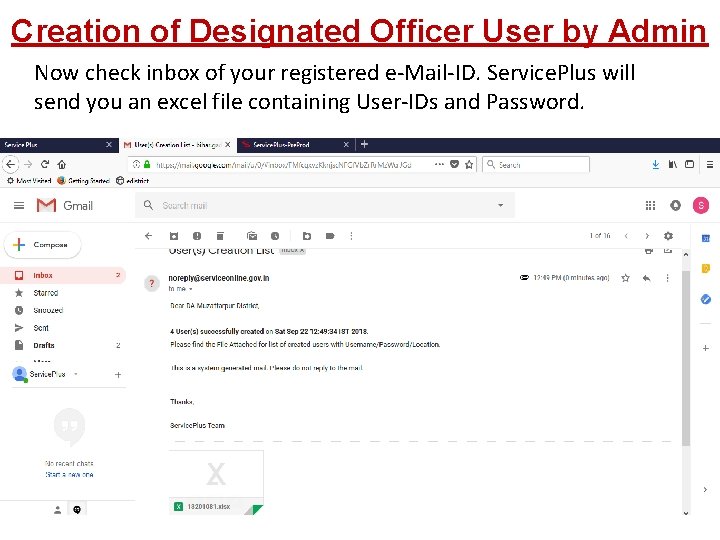This screenshot has width=720, height=540.
Task: Open Snoozed folder
Action: pyautogui.click(x=63, y=310)
